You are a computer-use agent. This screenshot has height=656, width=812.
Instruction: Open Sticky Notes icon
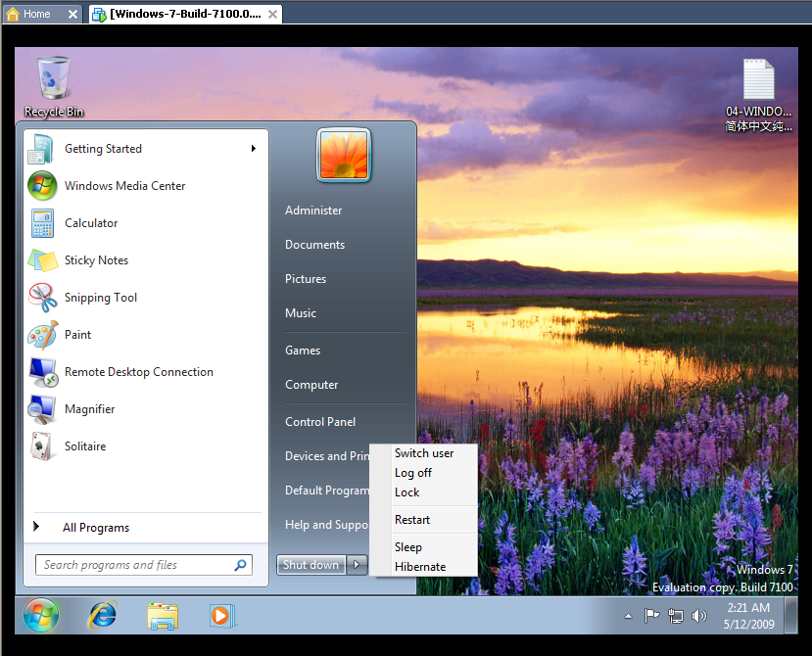tap(42, 259)
